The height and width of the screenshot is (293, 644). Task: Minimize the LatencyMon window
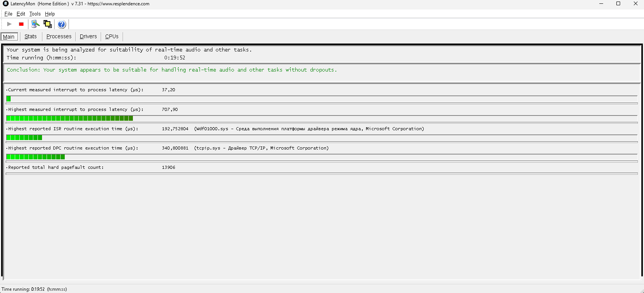pyautogui.click(x=601, y=4)
